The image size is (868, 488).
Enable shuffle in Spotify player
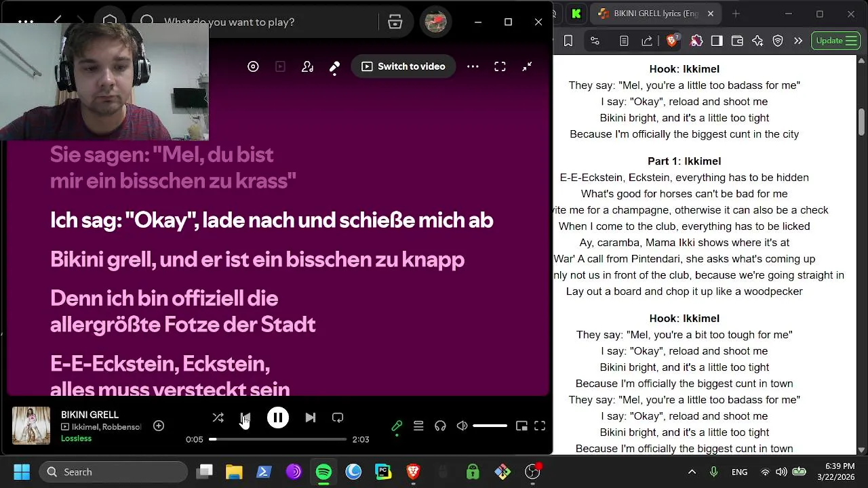218,418
